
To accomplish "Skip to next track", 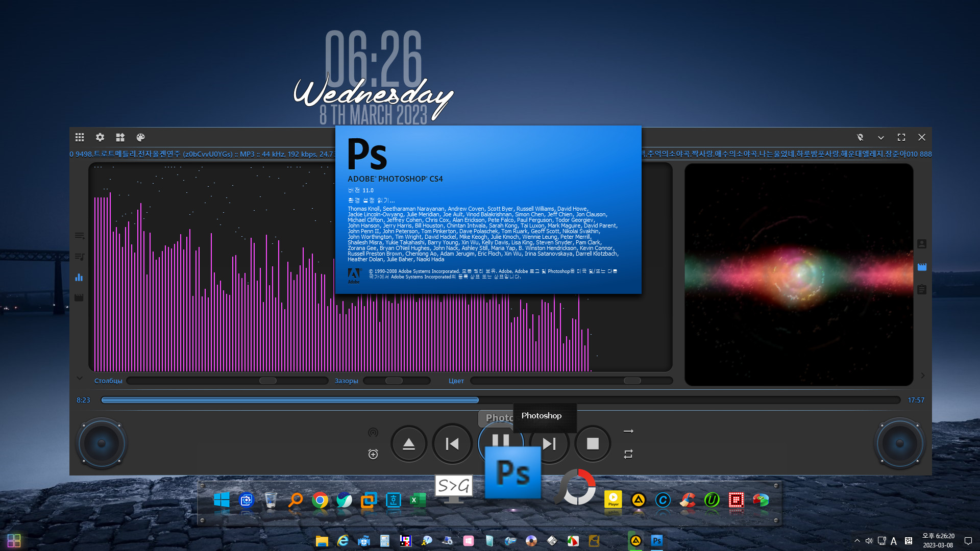I will pyautogui.click(x=549, y=444).
